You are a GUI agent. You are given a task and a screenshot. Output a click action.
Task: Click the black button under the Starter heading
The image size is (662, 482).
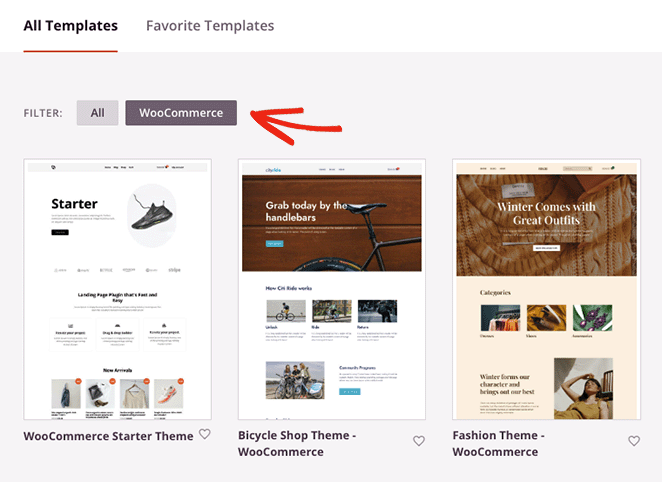pyautogui.click(x=60, y=232)
